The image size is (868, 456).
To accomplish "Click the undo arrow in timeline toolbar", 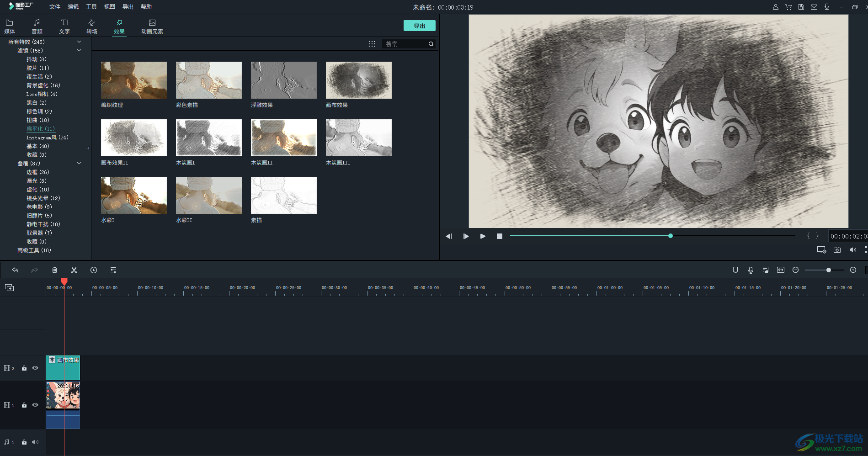I will pos(15,270).
